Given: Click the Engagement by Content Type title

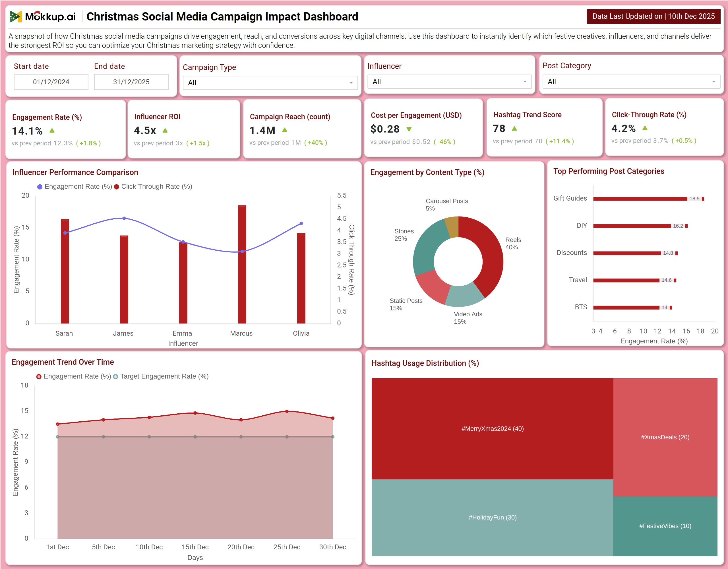Looking at the screenshot, I should (x=427, y=172).
